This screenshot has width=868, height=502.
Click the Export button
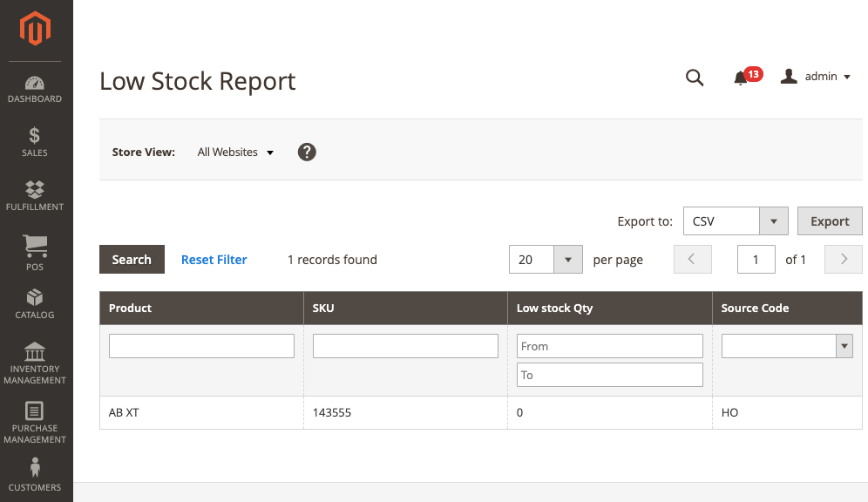point(830,220)
